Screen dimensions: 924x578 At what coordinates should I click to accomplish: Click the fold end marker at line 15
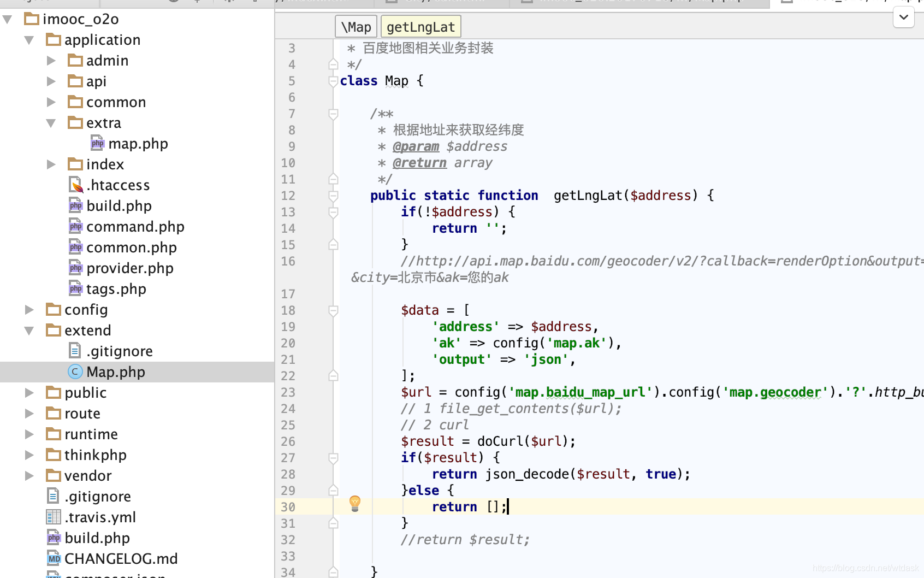point(333,245)
